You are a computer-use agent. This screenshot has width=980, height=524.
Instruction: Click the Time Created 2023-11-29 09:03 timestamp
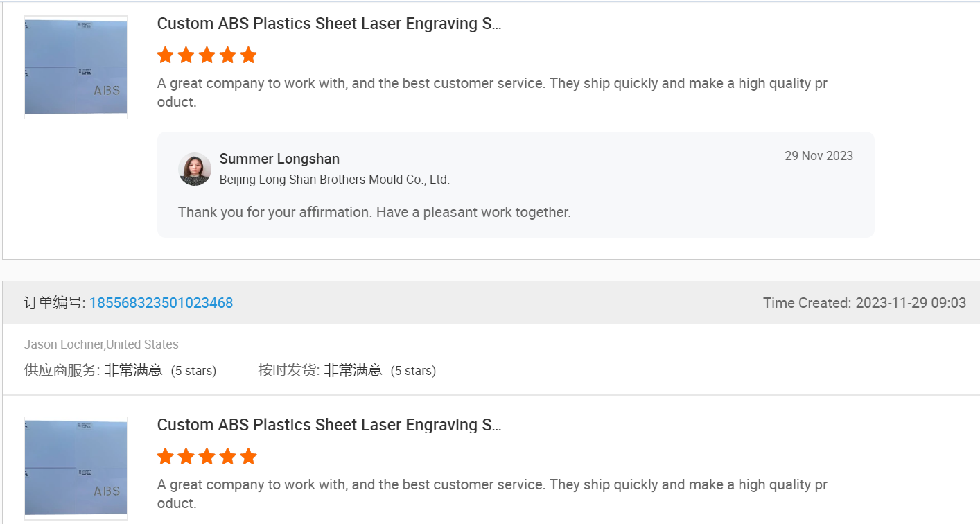tap(864, 303)
